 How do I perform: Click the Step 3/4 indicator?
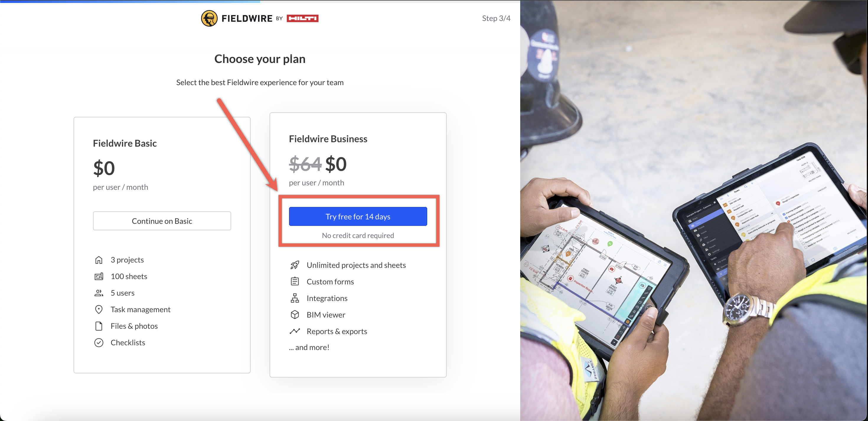pos(496,18)
